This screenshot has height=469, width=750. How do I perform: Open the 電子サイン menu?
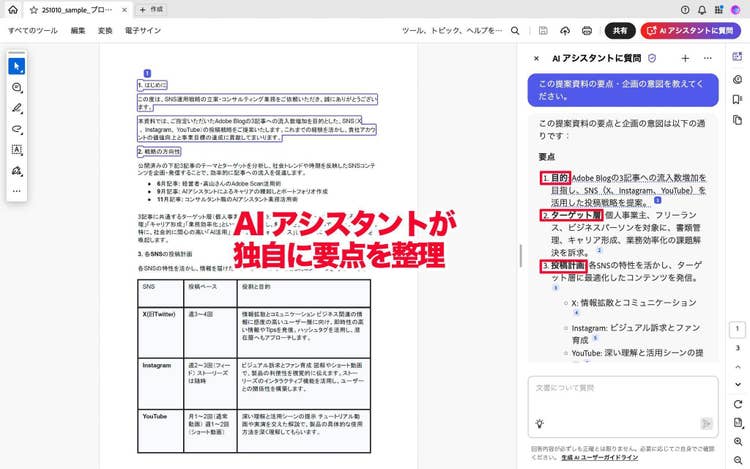tap(143, 31)
